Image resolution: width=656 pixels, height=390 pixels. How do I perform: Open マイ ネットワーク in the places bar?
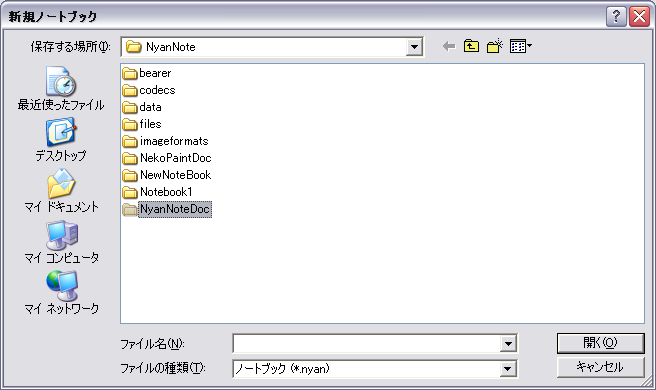[61, 293]
